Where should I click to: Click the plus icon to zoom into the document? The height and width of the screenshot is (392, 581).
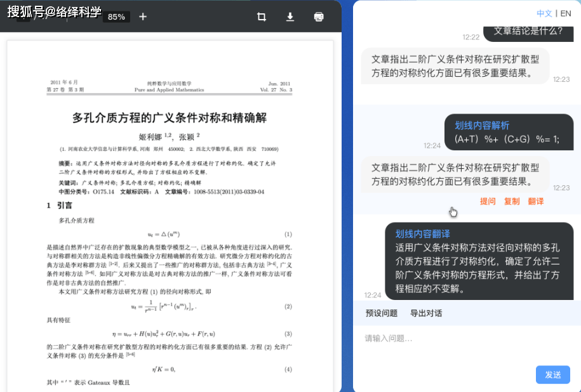point(142,17)
